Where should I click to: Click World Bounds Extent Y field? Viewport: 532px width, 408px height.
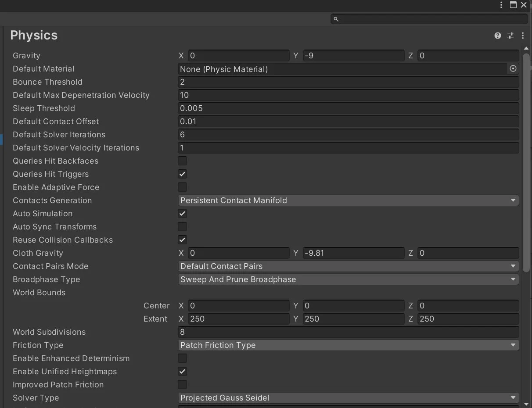353,319
